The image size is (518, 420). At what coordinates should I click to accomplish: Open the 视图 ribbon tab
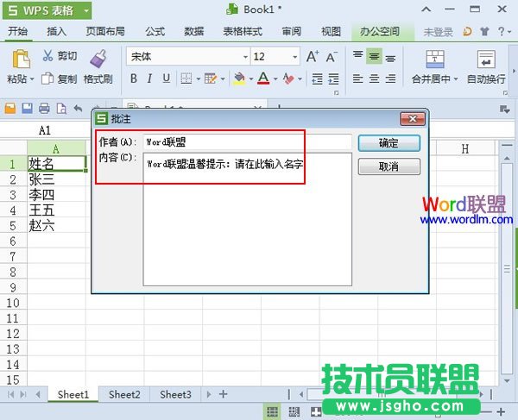click(x=331, y=32)
